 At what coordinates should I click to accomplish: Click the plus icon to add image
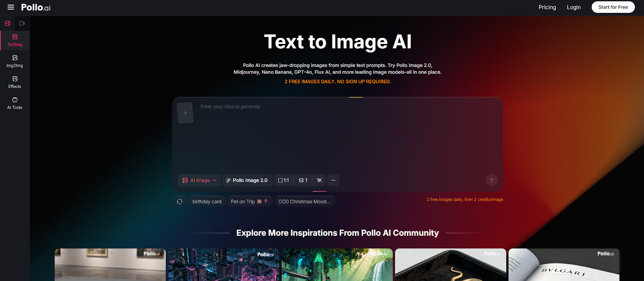pos(186,113)
